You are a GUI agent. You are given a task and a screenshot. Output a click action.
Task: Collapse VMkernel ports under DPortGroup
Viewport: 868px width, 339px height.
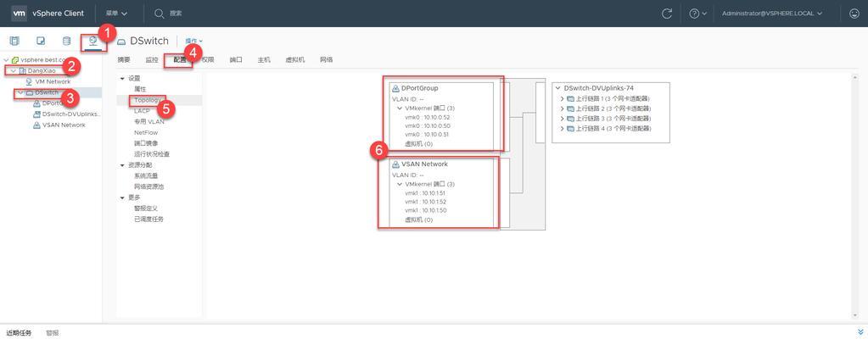point(400,108)
